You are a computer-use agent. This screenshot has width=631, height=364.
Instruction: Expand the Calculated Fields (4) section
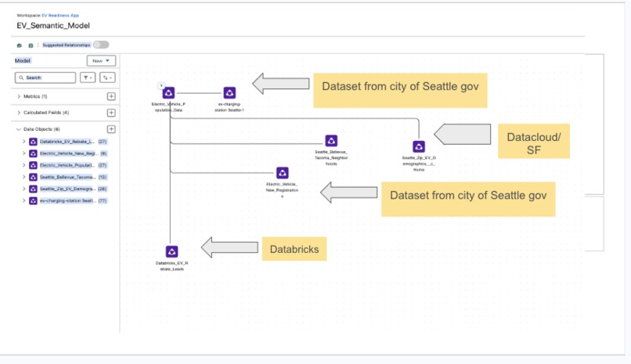click(x=19, y=113)
